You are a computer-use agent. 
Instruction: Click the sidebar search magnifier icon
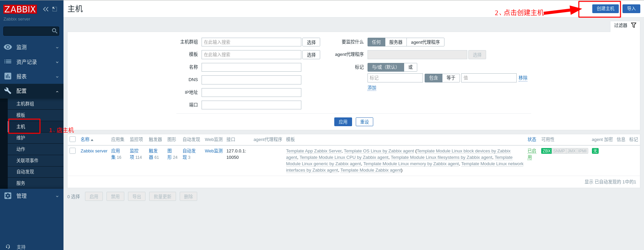click(x=54, y=31)
